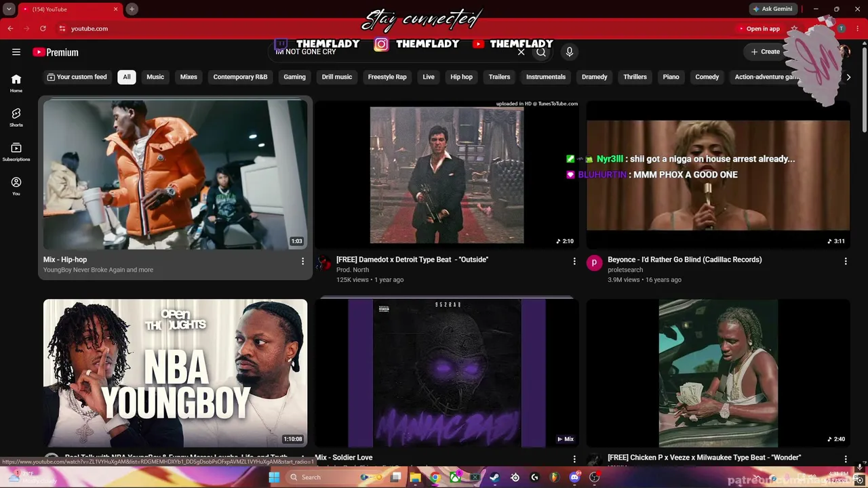Open more options for Mix - Soldier Love
This screenshot has width=868, height=488.
(574, 459)
